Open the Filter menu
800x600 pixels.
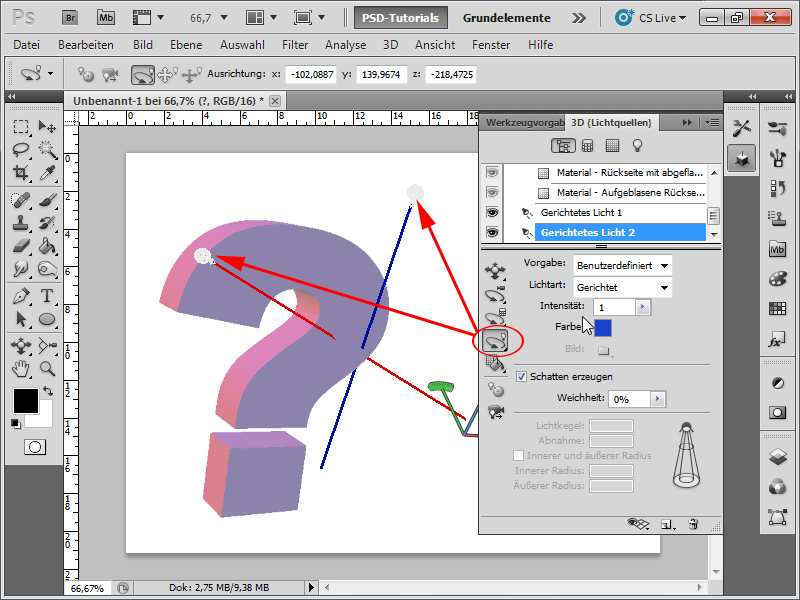[x=295, y=45]
